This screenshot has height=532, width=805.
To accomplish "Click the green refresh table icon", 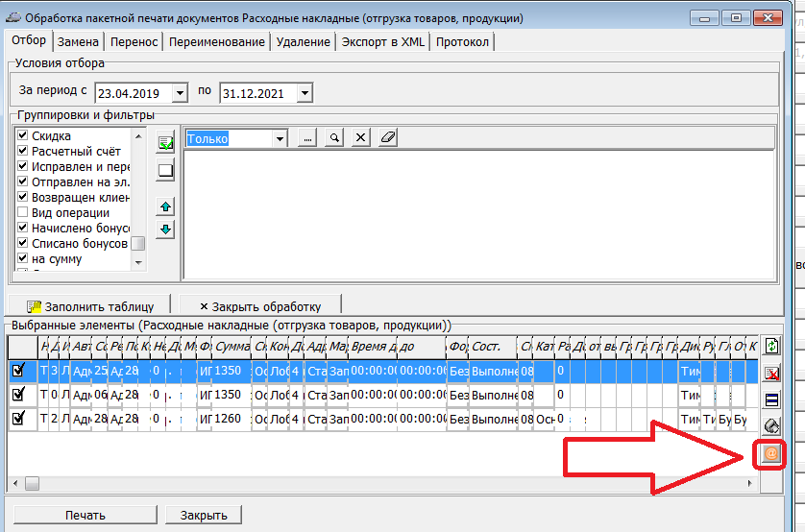I will (x=770, y=347).
